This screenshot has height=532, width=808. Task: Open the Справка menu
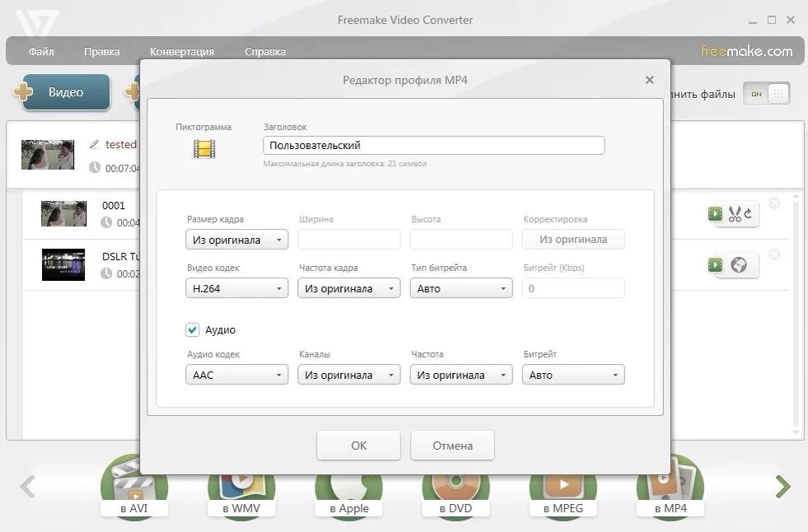(x=265, y=52)
